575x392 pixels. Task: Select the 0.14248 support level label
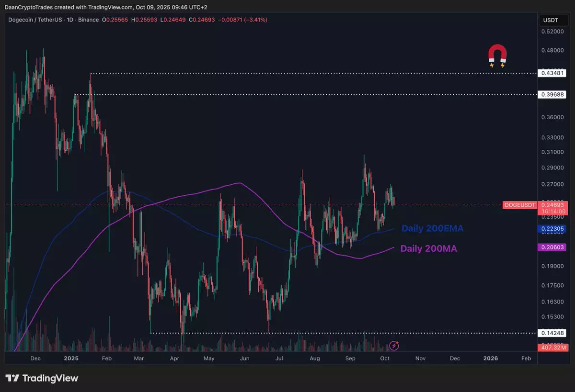point(553,333)
